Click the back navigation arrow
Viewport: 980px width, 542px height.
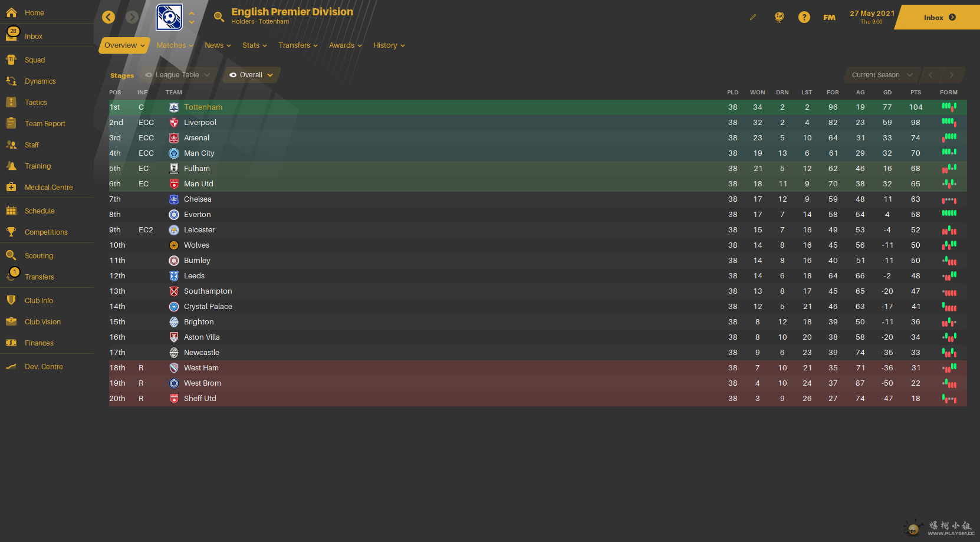pos(108,17)
